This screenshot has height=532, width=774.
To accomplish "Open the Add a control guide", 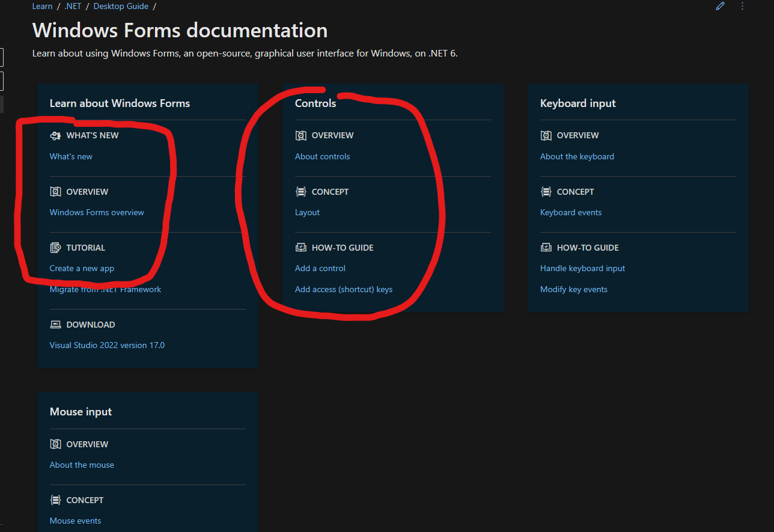I will pyautogui.click(x=320, y=269).
